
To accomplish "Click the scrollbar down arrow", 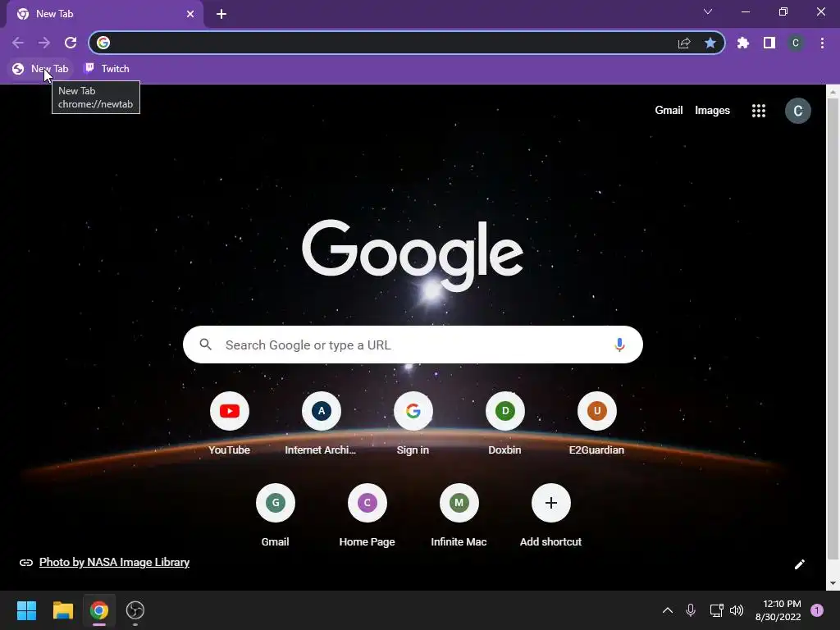I will (x=833, y=583).
